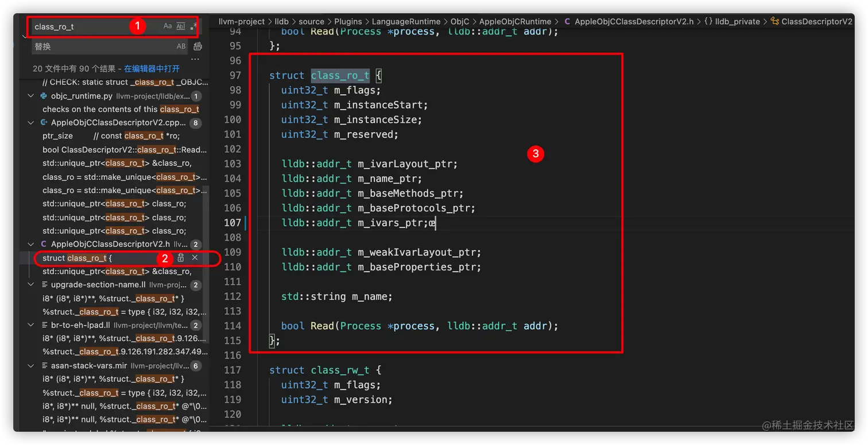This screenshot has width=868, height=445.
Task: Click C++ file icon of AppleObjCClassDescriptorV2.cpp
Action: [44, 123]
